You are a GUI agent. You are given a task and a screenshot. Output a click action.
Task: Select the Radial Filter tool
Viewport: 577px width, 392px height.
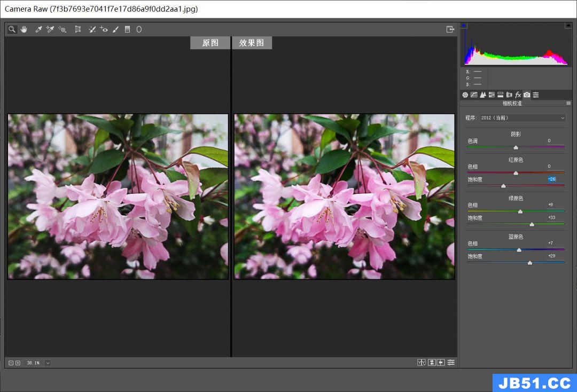tap(139, 29)
